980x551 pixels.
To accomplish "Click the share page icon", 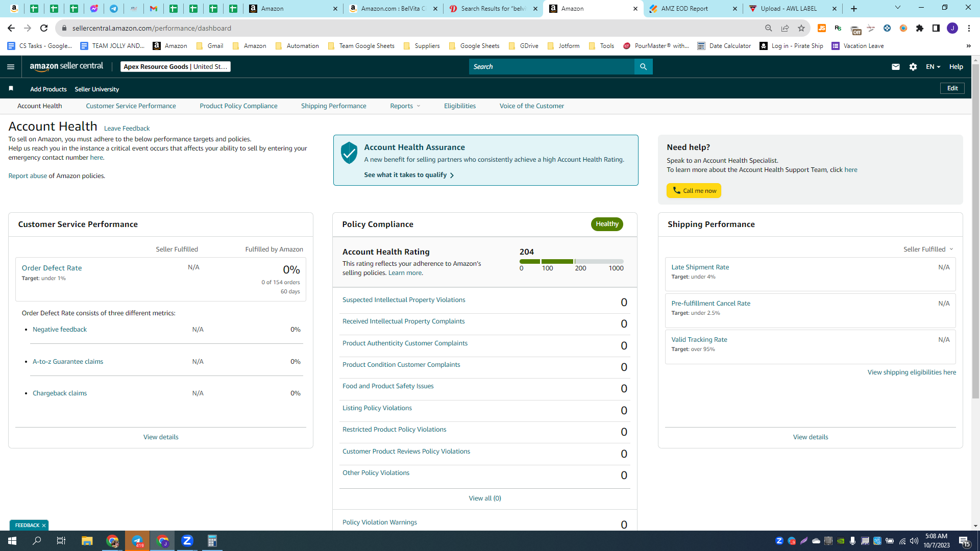I will (x=785, y=28).
